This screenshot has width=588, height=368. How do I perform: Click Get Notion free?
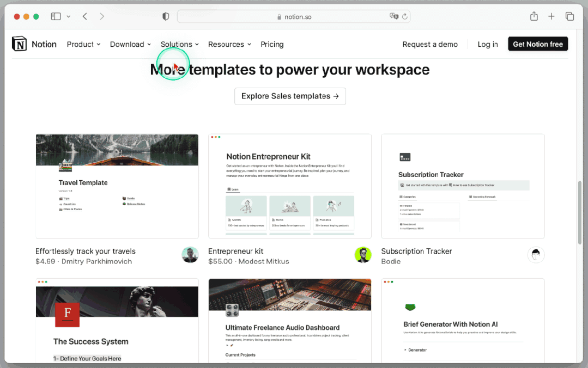pyautogui.click(x=538, y=44)
